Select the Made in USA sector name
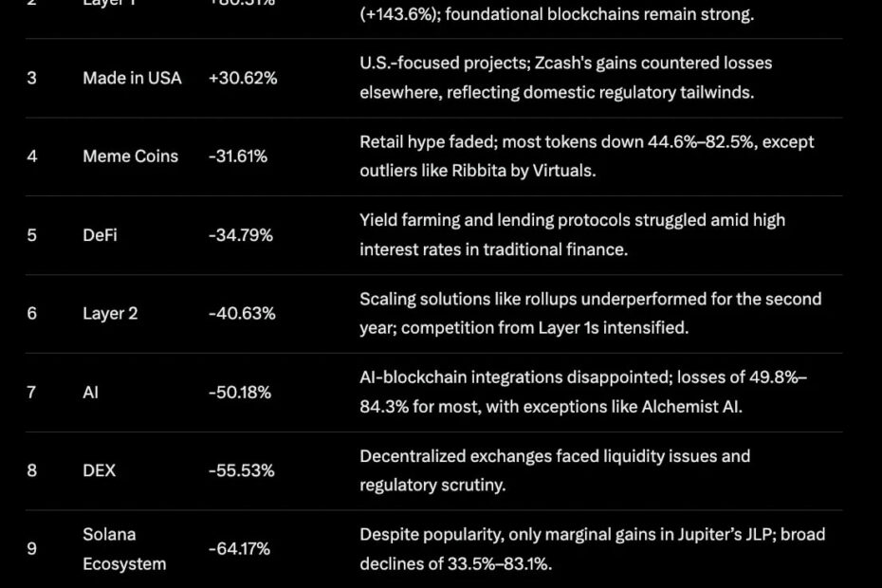The image size is (882, 588). (x=132, y=78)
